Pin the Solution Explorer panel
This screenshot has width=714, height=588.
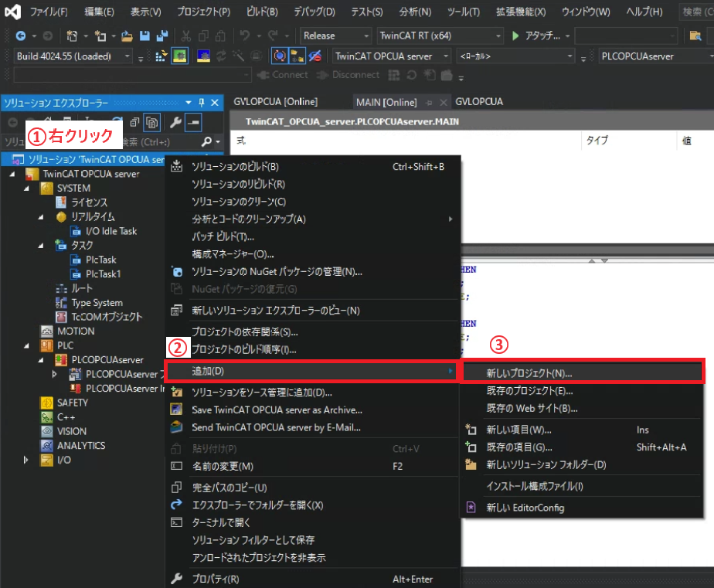tap(201, 103)
